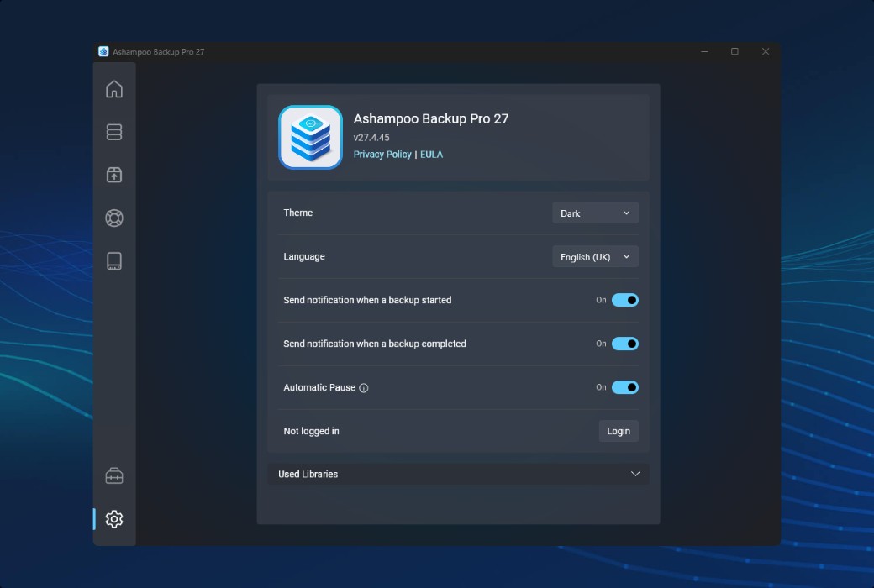874x588 pixels.
Task: Open the restore section via box icon
Action: coord(113,175)
